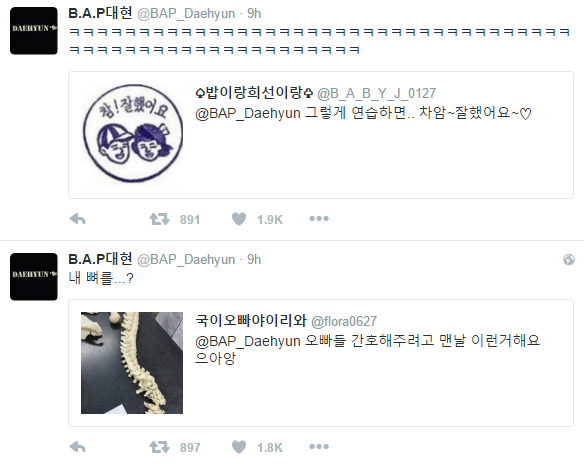
Task: Click B.A.P대현 name on second tweet
Action: coord(100,259)
